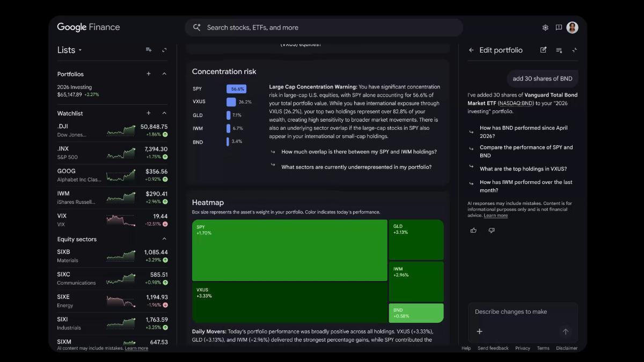644x362 pixels.
Task: Open the feedback icon in header
Action: [x=559, y=27]
